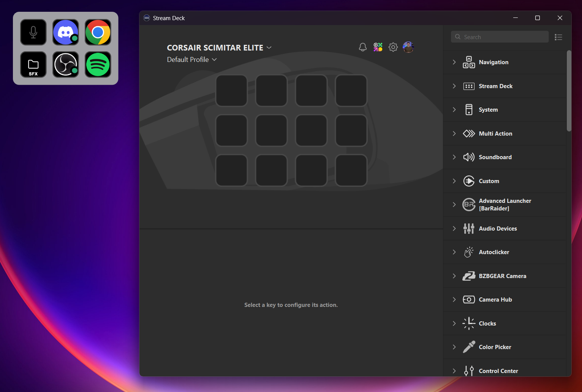Click the System category icon
582x392 pixels.
click(x=469, y=110)
